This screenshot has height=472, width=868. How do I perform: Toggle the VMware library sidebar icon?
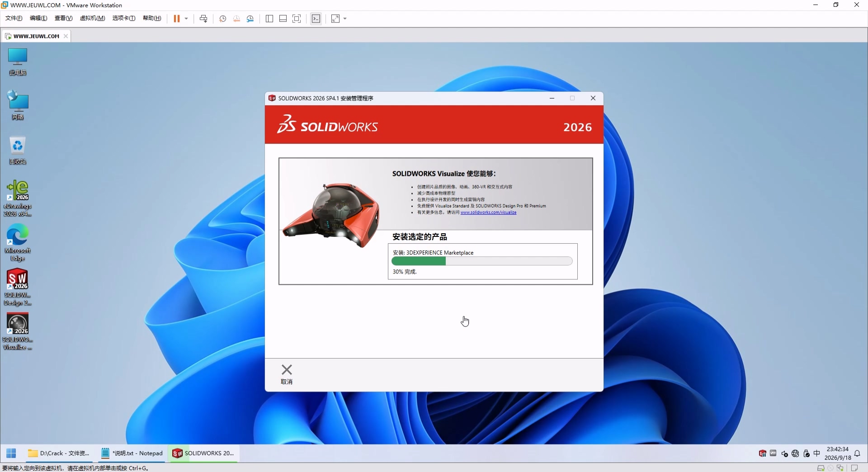(x=269, y=19)
